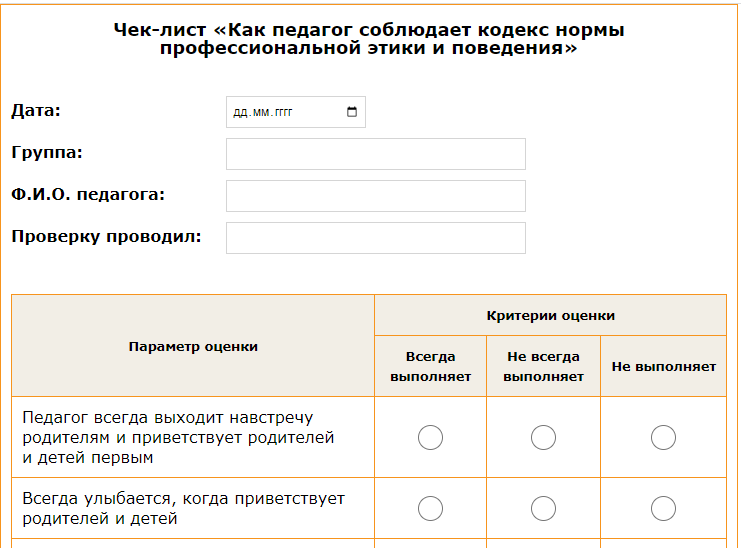Image resolution: width=741 pixels, height=548 pixels.
Task: Focus the Группа text field
Action: [375, 154]
